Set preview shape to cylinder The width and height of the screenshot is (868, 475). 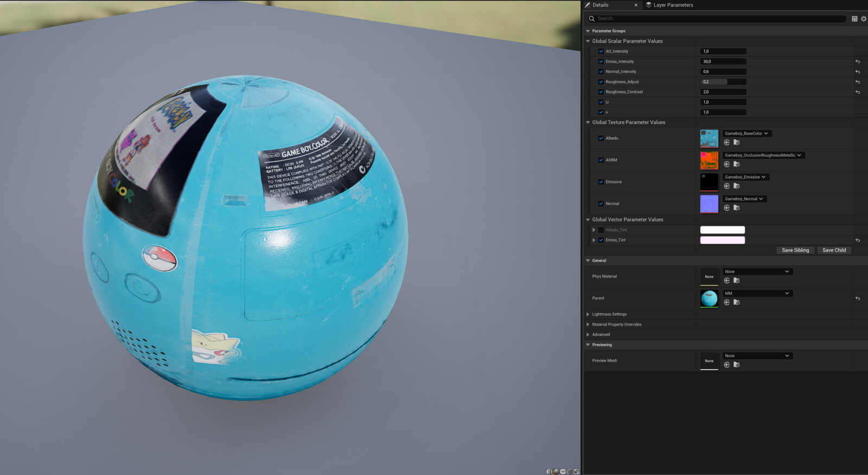point(549,471)
